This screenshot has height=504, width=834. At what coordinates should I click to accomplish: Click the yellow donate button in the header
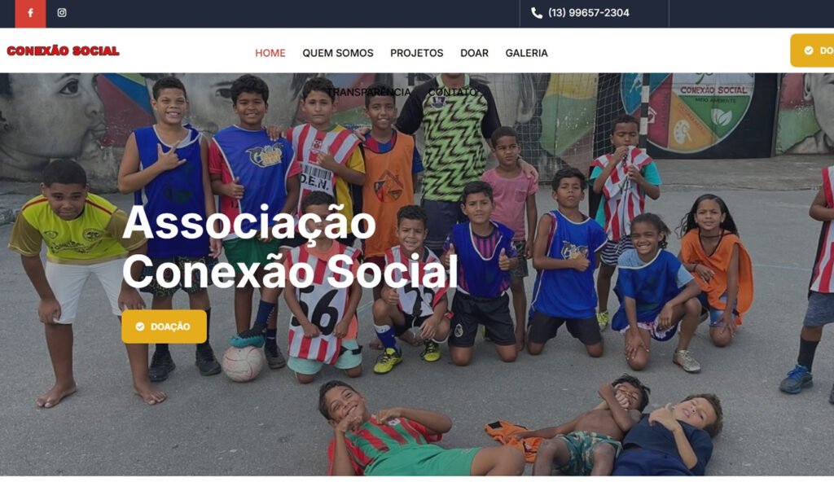click(x=812, y=50)
